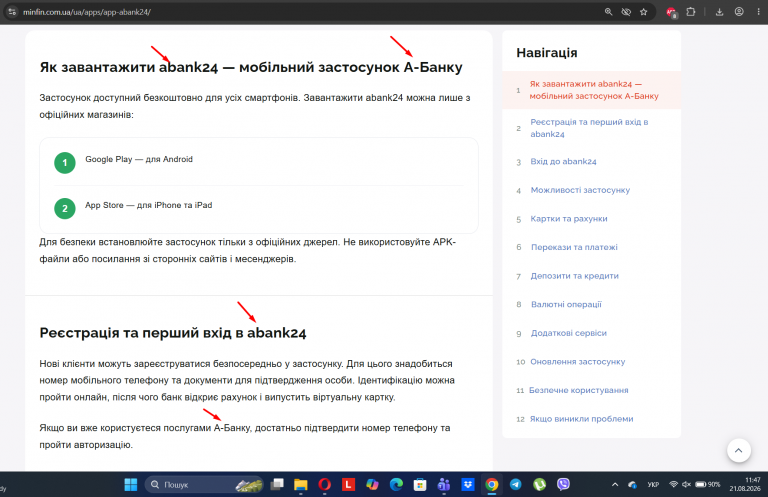The image size is (768, 497).
Task: Click the OneDrive cloud tray icon
Action: coord(632,485)
